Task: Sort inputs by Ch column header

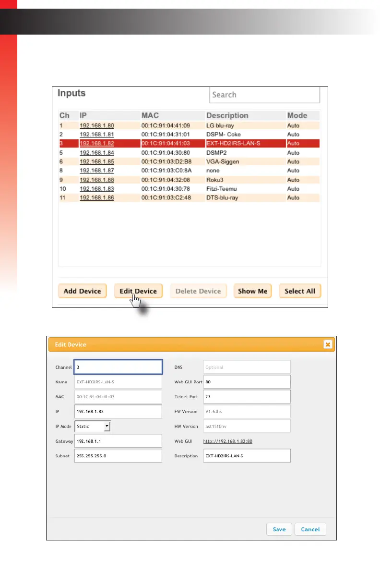Action: [64, 115]
